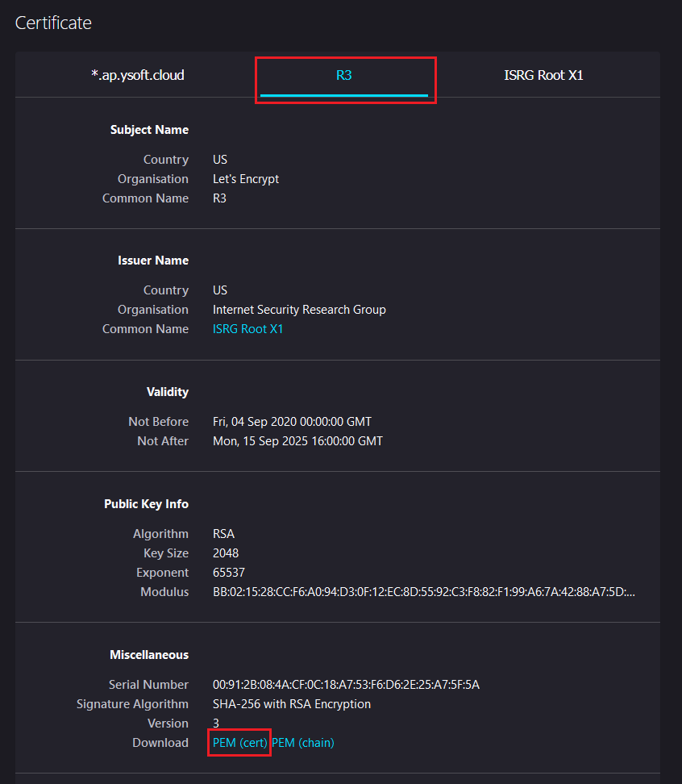
Task: Click the Validity section heading
Action: point(167,392)
